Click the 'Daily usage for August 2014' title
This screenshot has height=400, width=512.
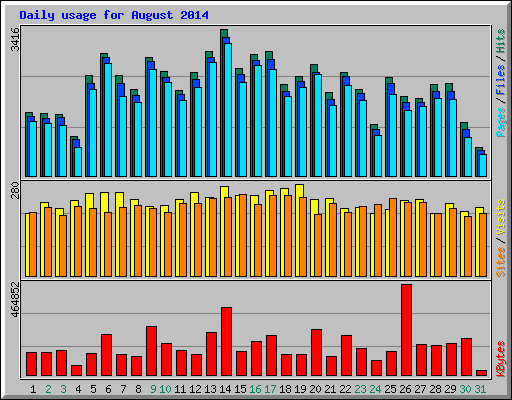114,15
